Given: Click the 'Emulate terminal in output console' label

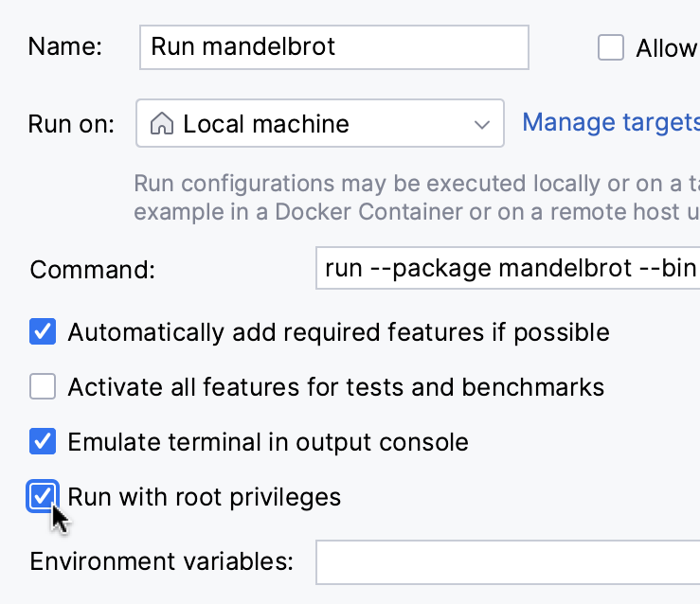Looking at the screenshot, I should click(268, 442).
